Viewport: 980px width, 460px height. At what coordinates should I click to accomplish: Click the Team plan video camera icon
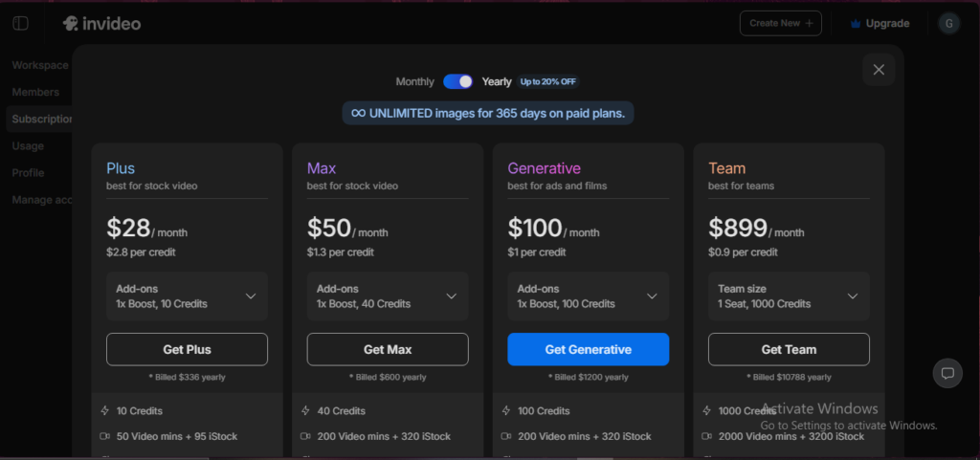point(708,436)
